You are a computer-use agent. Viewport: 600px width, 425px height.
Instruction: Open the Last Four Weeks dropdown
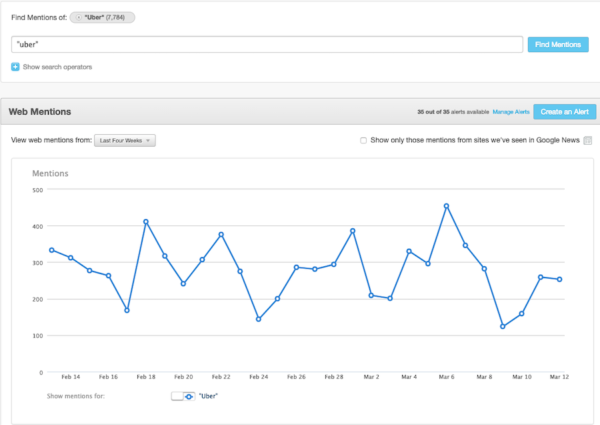(125, 141)
